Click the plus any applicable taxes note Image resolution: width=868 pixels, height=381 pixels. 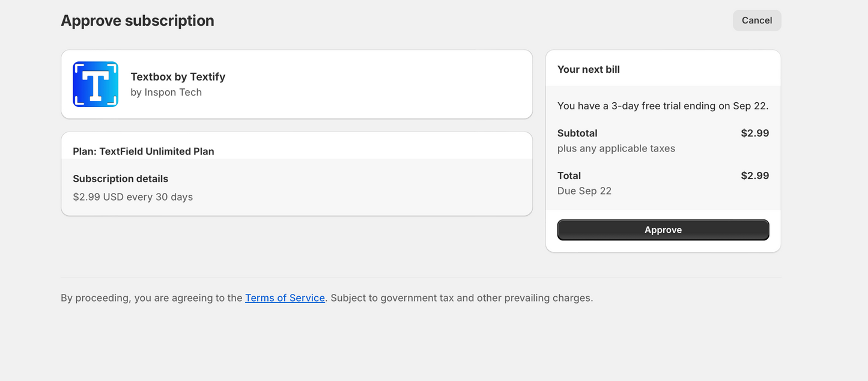tap(616, 148)
